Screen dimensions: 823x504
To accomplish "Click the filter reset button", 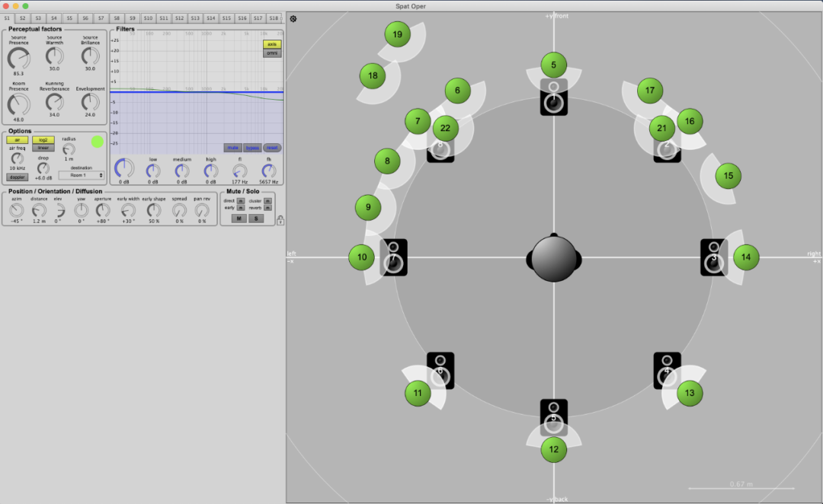I will coord(272,148).
